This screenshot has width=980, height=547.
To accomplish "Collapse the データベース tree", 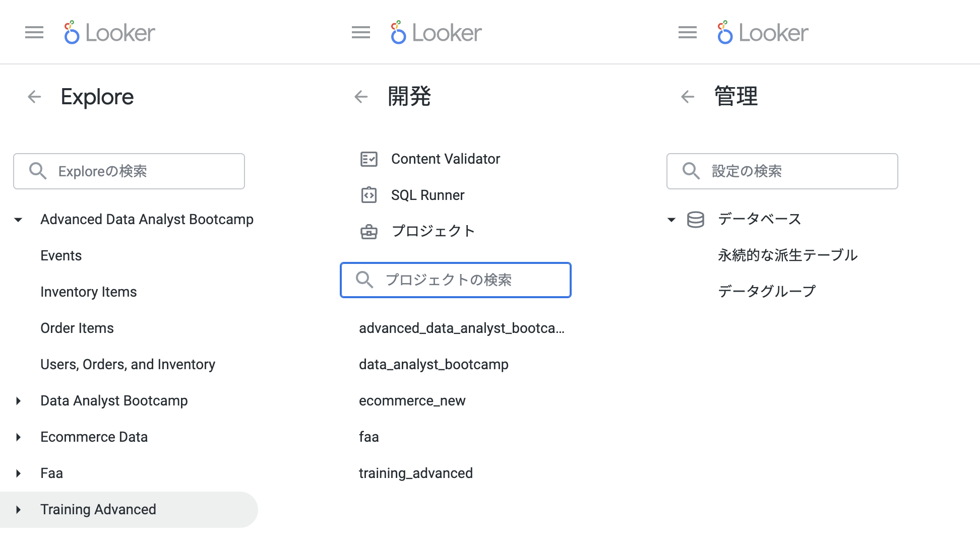I will click(x=670, y=220).
